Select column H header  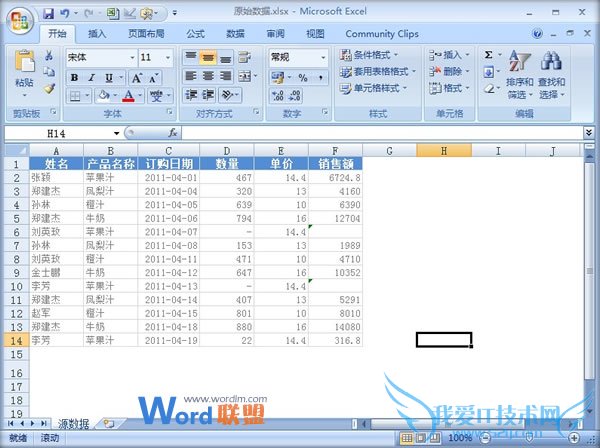(443, 151)
